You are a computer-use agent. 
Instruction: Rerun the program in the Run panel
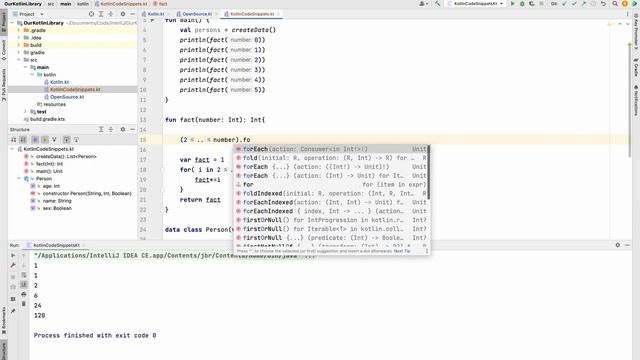pos(13,256)
